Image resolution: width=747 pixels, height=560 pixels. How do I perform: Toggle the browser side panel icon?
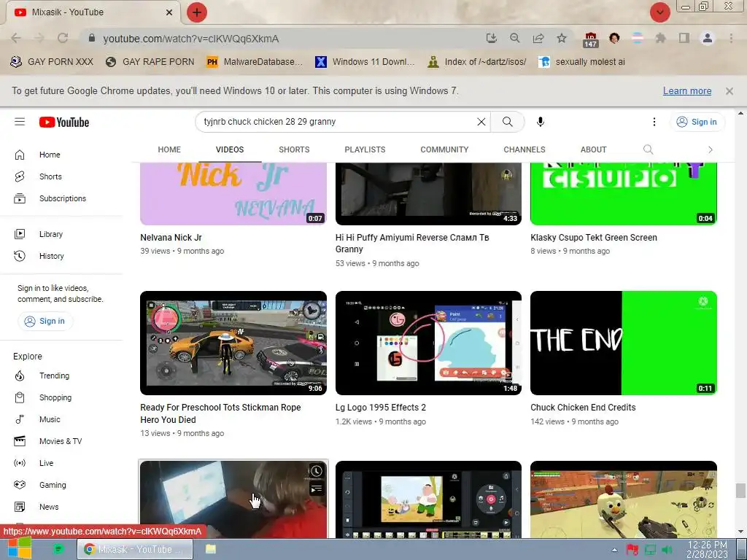[x=684, y=39]
